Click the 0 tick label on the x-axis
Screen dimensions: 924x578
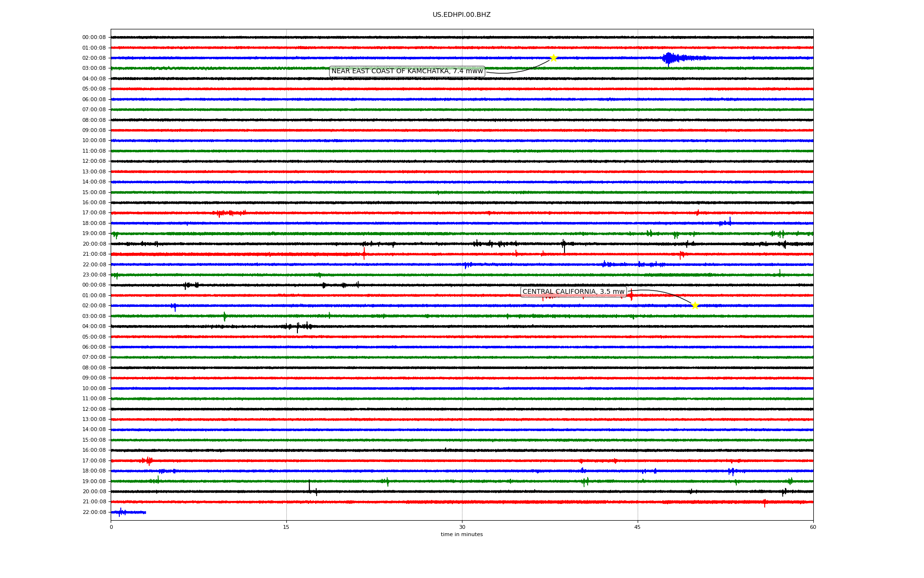[111, 527]
